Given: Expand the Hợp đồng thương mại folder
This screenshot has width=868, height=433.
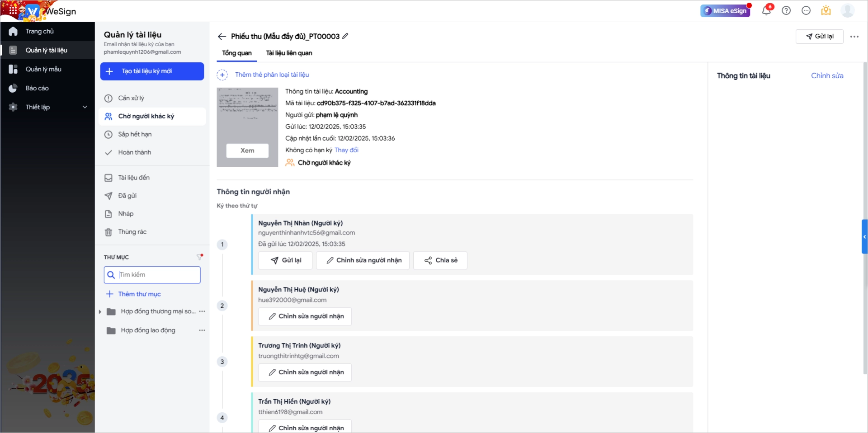Looking at the screenshot, I should point(100,311).
